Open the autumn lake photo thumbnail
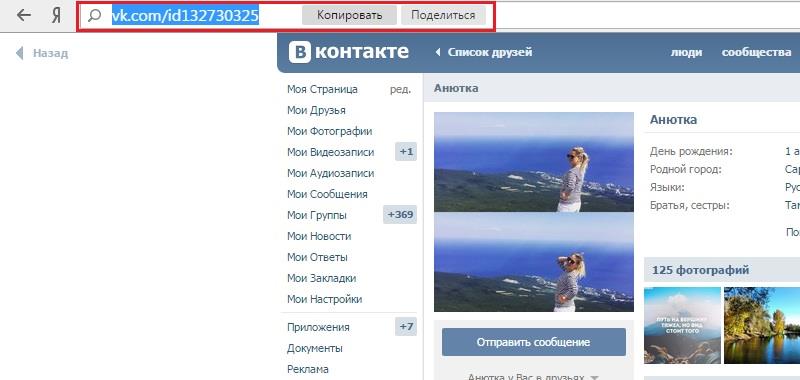This screenshot has width=800, height=380. [762, 325]
